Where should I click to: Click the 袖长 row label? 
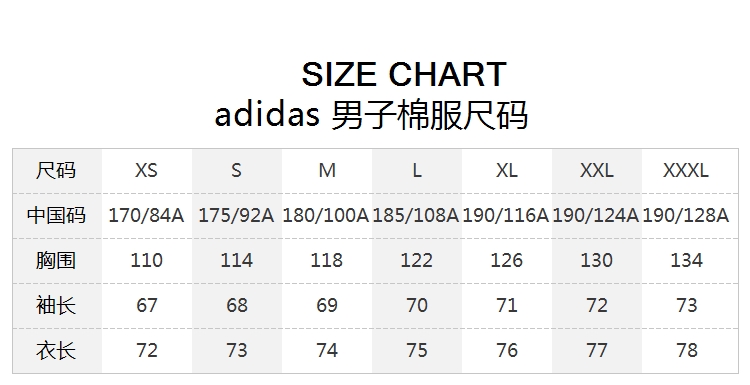56,305
